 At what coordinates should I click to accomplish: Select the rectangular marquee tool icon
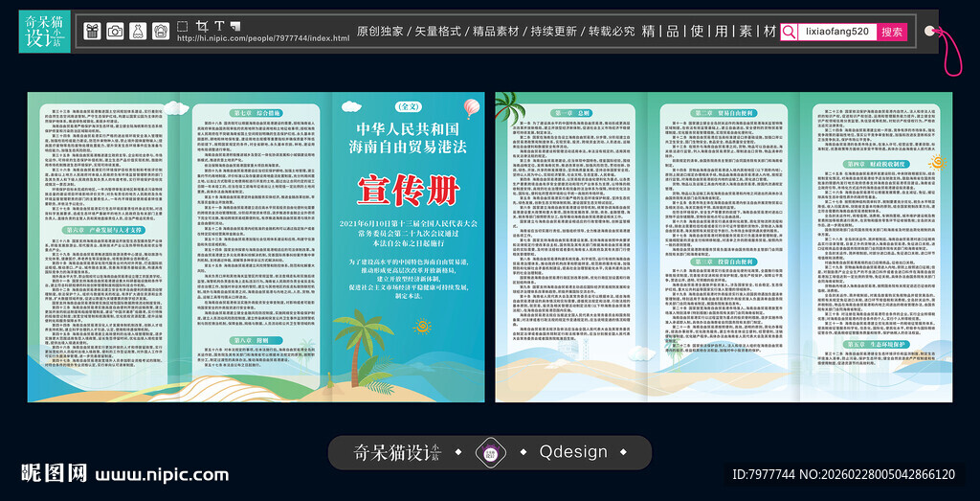tap(182, 26)
